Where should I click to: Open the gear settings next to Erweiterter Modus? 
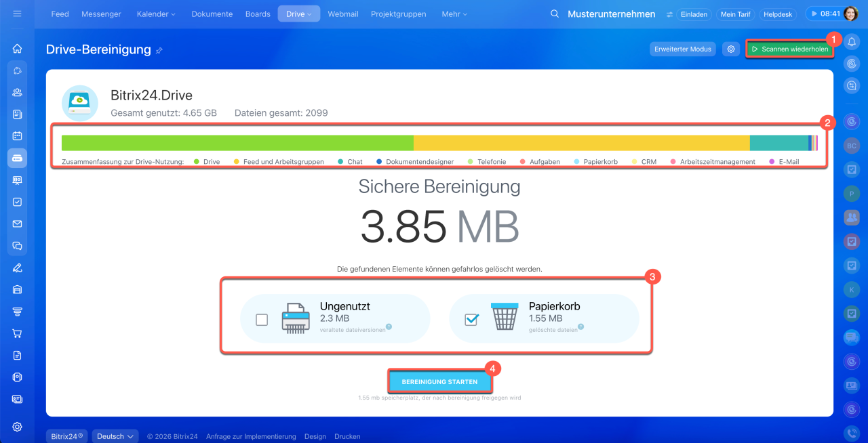(730, 49)
